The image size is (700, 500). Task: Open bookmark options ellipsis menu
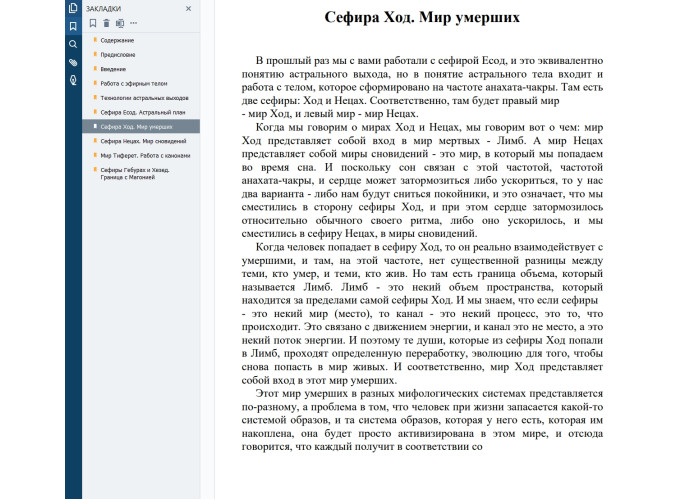click(134, 22)
